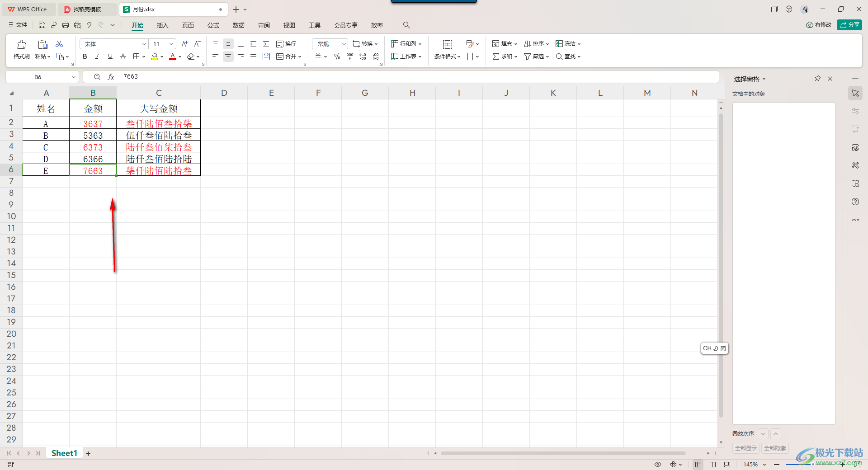Switch to the Insert (插入) tab

(162, 25)
